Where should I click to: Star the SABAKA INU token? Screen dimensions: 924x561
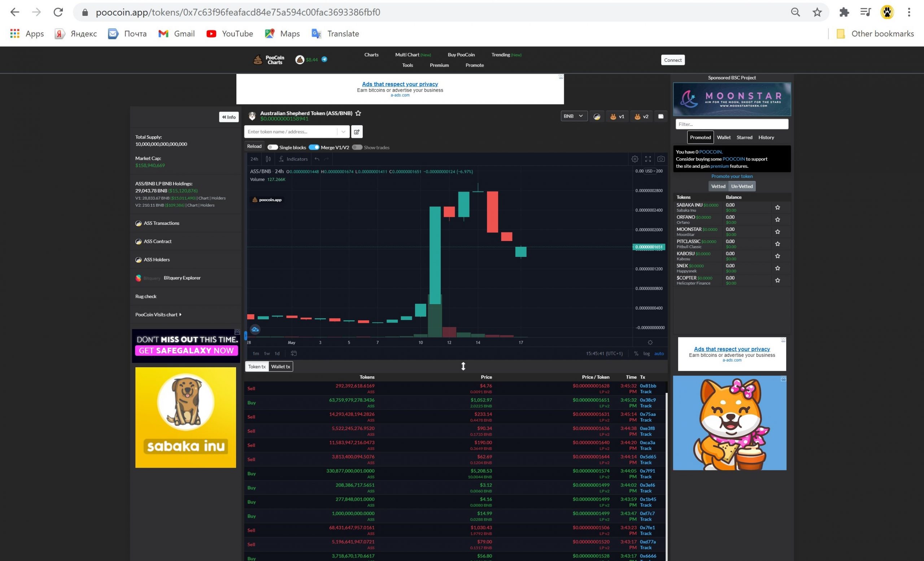(x=777, y=207)
